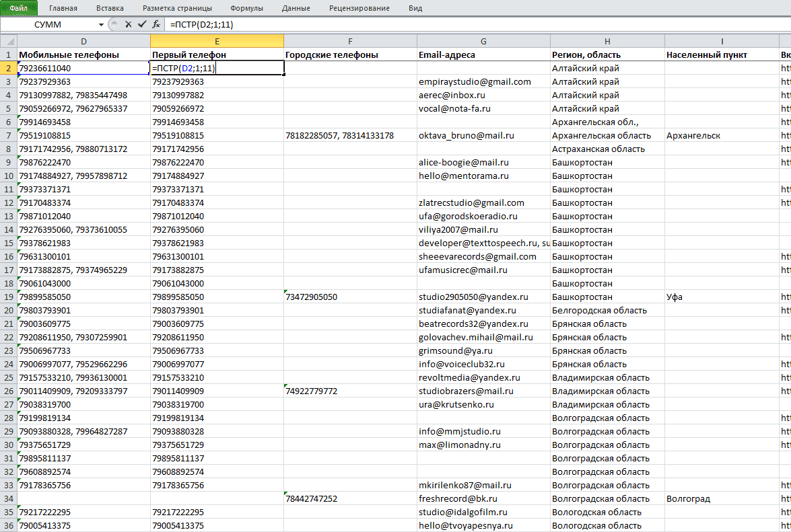Click the email oktava_bruno@mail.ru

click(x=466, y=135)
